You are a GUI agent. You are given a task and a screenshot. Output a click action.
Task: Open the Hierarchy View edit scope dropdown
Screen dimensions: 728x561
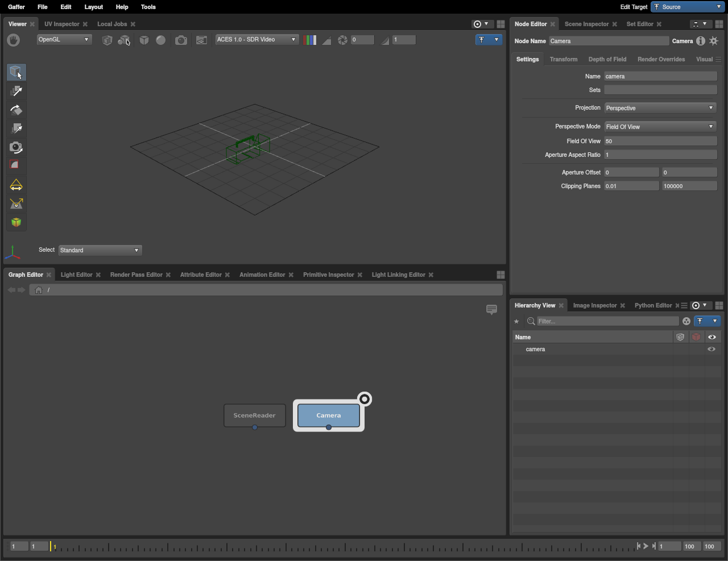pyautogui.click(x=707, y=321)
